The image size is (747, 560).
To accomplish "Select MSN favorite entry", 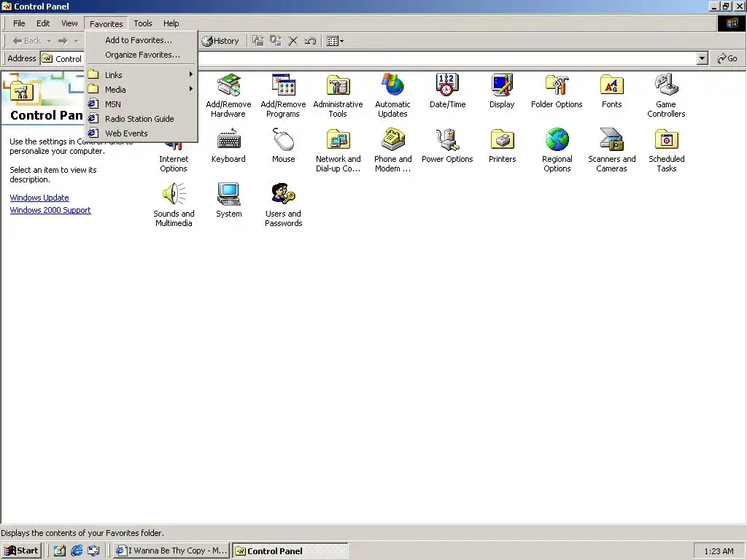I will [142, 104].
